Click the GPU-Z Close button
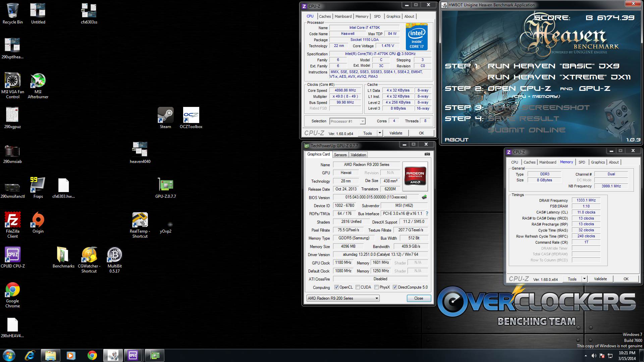The image size is (644, 362). click(419, 298)
